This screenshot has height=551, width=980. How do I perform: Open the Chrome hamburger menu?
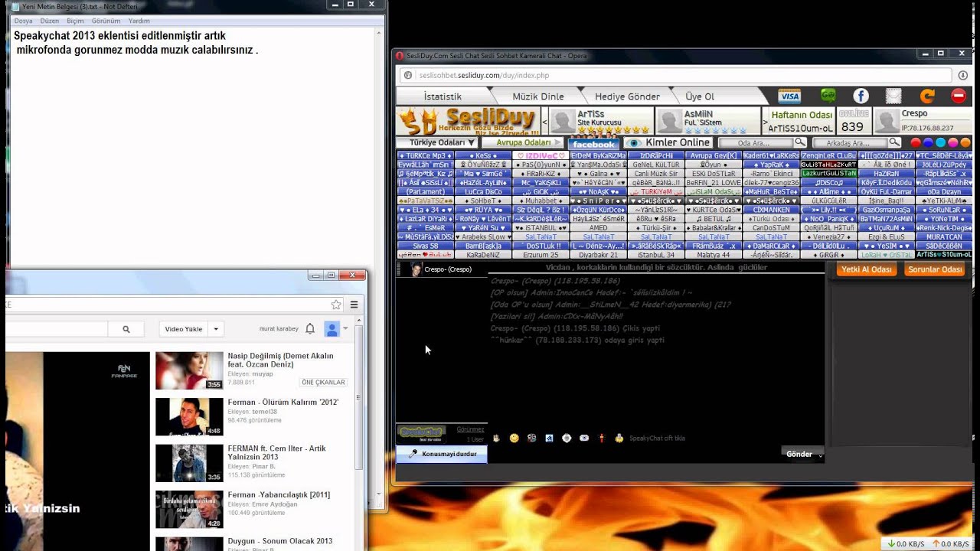(354, 305)
